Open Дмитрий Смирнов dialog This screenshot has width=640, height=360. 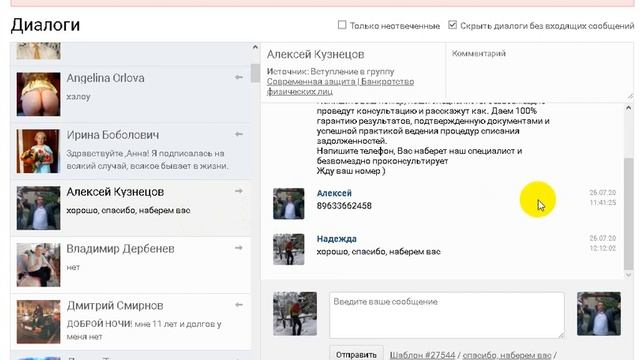131,322
